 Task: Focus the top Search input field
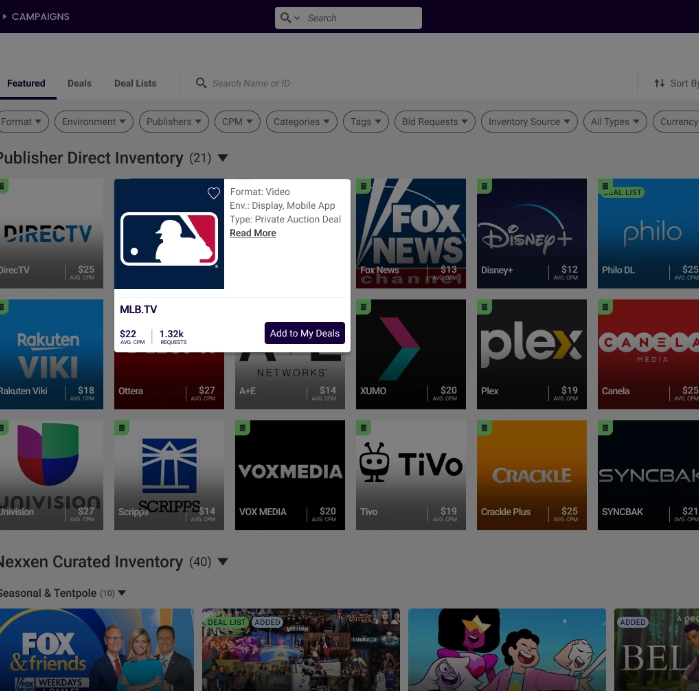pos(348,18)
